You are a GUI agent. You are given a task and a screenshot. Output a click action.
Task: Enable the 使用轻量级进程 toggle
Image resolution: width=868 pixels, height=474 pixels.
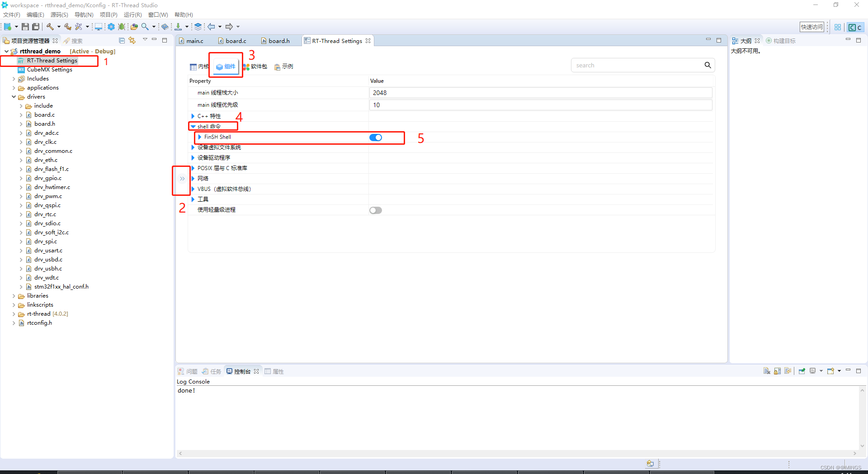tap(376, 210)
